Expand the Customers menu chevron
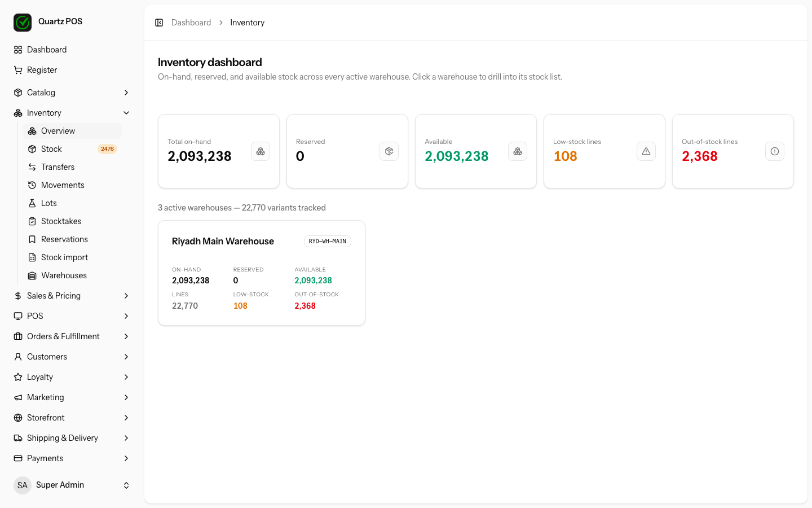The width and height of the screenshot is (812, 508). (126, 357)
